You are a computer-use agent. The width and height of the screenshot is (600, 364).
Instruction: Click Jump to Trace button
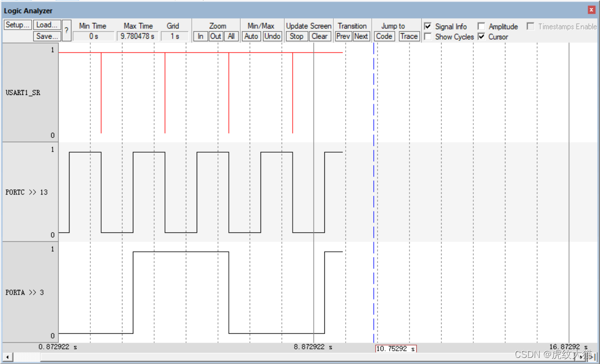point(409,36)
